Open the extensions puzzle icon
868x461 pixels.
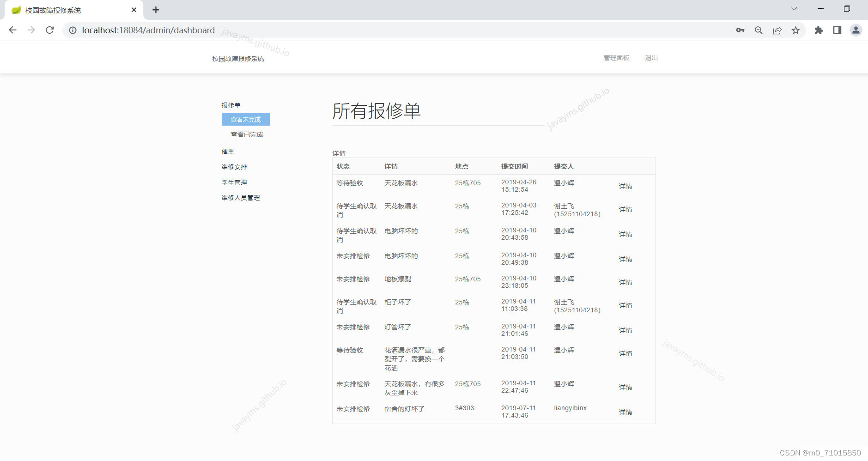[x=819, y=30]
